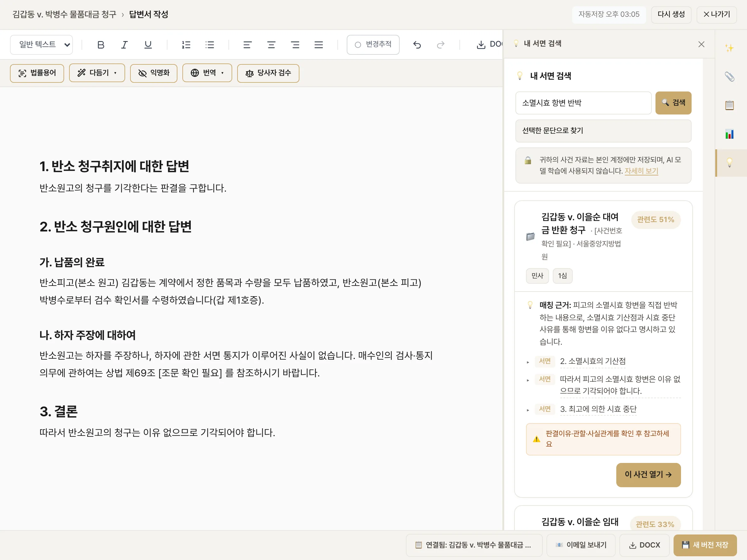Viewport: 747px width, 560px height.
Task: Click the heading 1. 반소 청구취지에 대한 답변
Action: click(114, 166)
